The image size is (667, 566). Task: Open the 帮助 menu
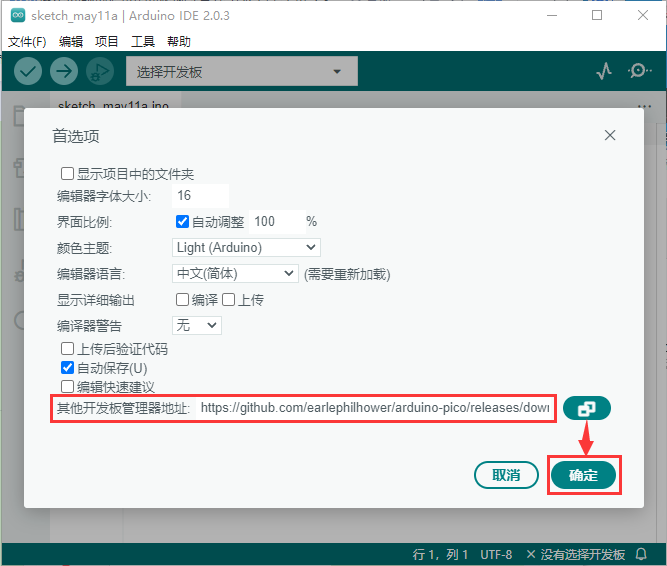(x=179, y=42)
